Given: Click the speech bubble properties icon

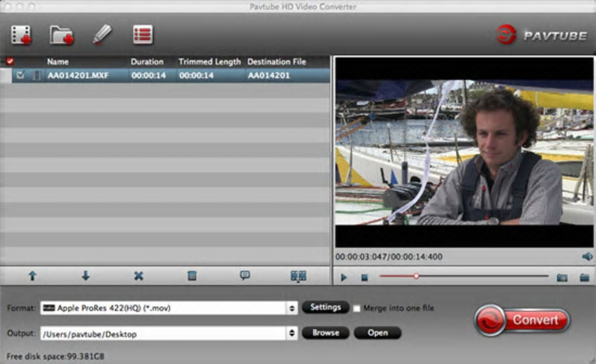Looking at the screenshot, I should coord(245,275).
